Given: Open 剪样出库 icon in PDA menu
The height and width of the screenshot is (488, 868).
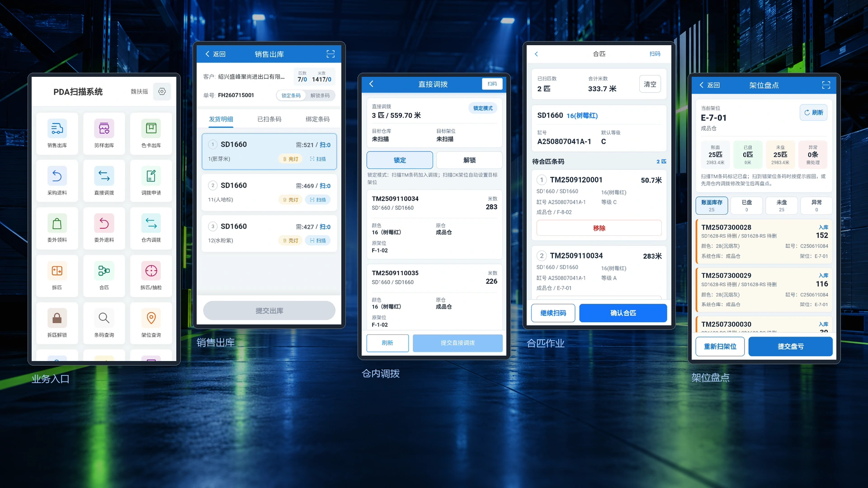Looking at the screenshot, I should (104, 129).
